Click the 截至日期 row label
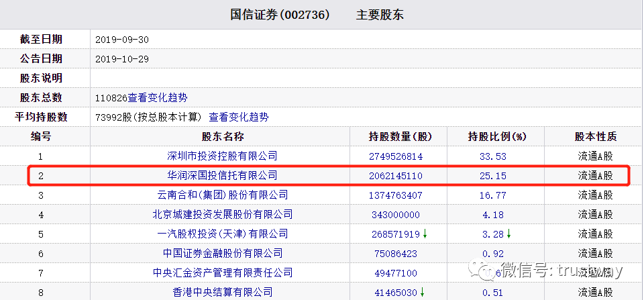 point(41,40)
